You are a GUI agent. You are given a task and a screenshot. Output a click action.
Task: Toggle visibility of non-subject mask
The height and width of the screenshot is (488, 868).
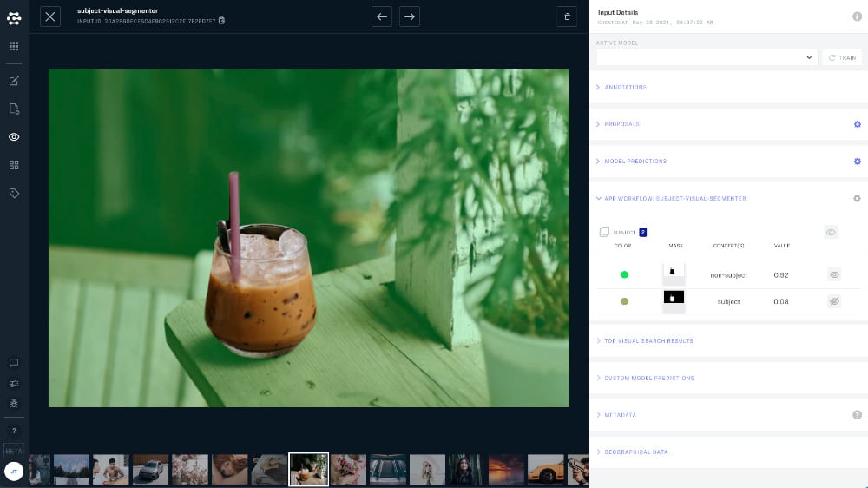pos(833,274)
